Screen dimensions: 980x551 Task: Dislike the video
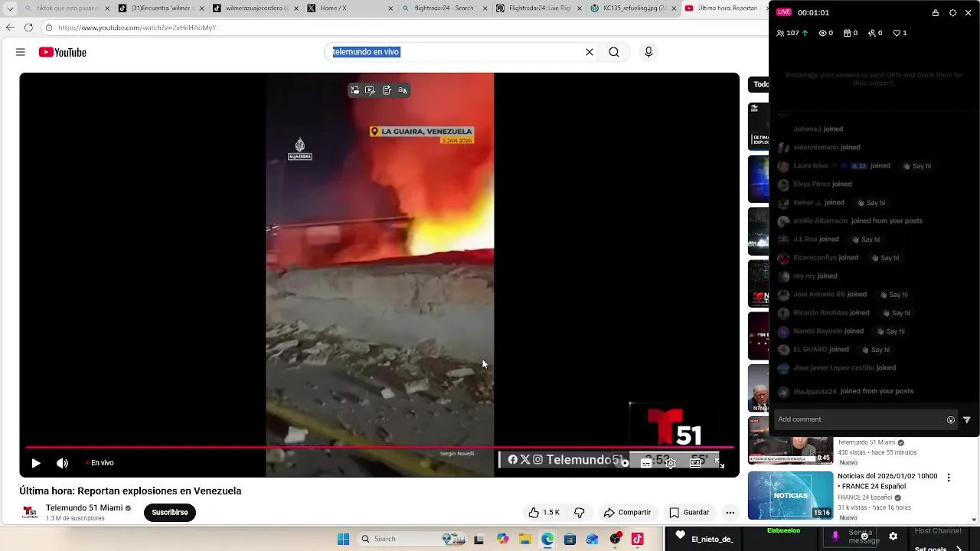(580, 513)
